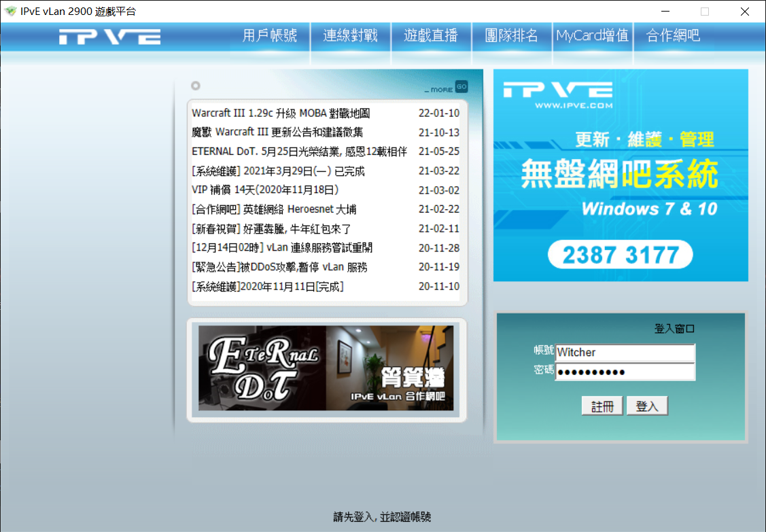Click the small circle bullet above news
766x532 pixels.
(x=196, y=86)
